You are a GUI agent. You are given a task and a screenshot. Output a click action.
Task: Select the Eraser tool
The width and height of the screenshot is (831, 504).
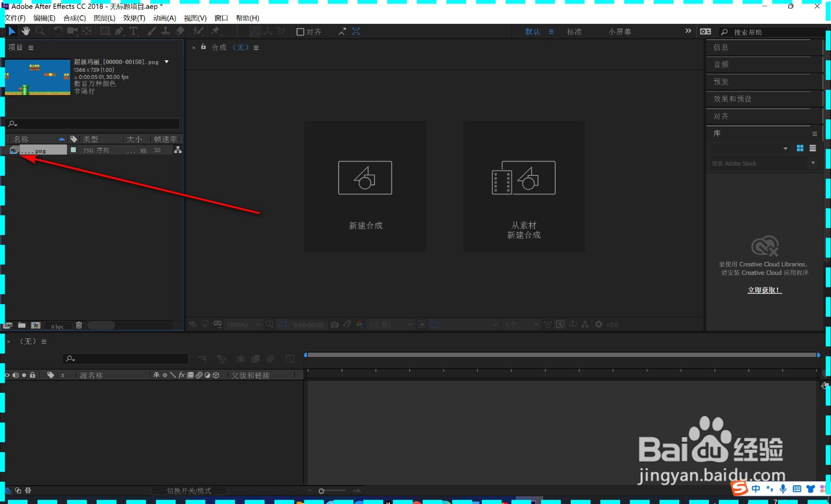(x=180, y=31)
